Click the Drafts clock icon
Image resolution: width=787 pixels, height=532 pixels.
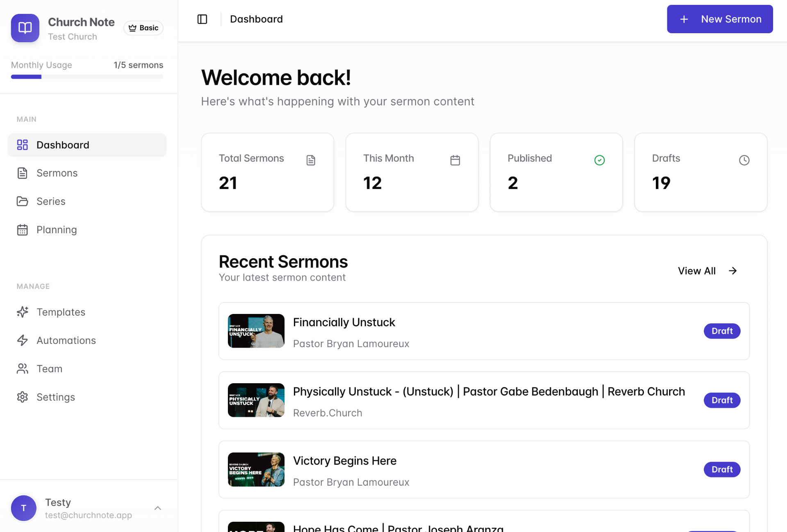(744, 160)
